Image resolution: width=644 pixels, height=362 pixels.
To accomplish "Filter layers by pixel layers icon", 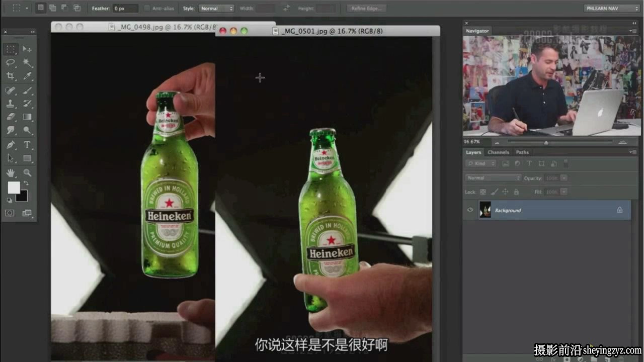I will click(506, 163).
